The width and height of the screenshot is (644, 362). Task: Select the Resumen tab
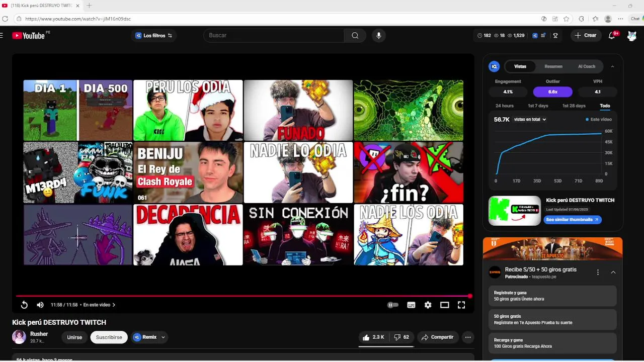(553, 66)
